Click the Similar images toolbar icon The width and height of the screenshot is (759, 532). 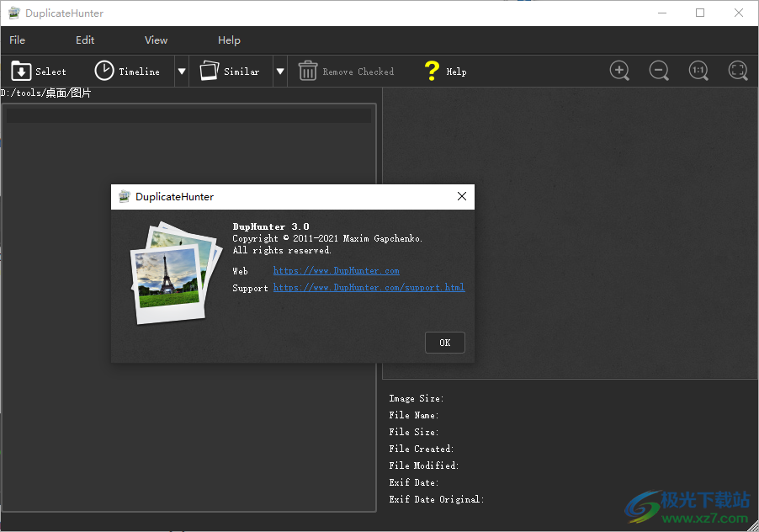pyautogui.click(x=210, y=71)
